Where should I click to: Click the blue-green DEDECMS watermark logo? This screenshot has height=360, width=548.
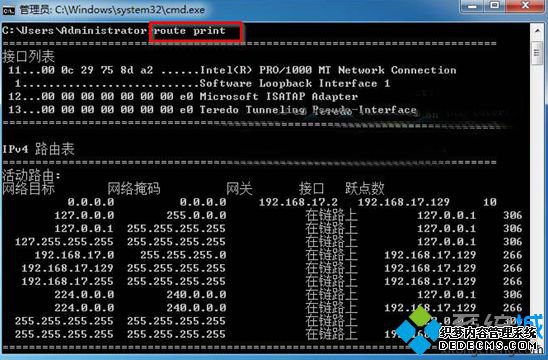point(468,332)
